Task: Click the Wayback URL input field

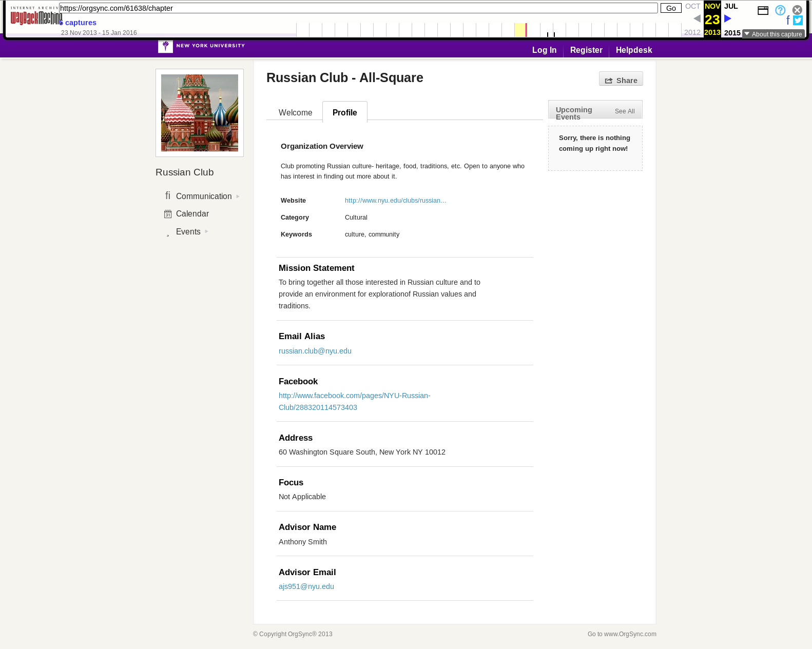Action: coord(358,8)
